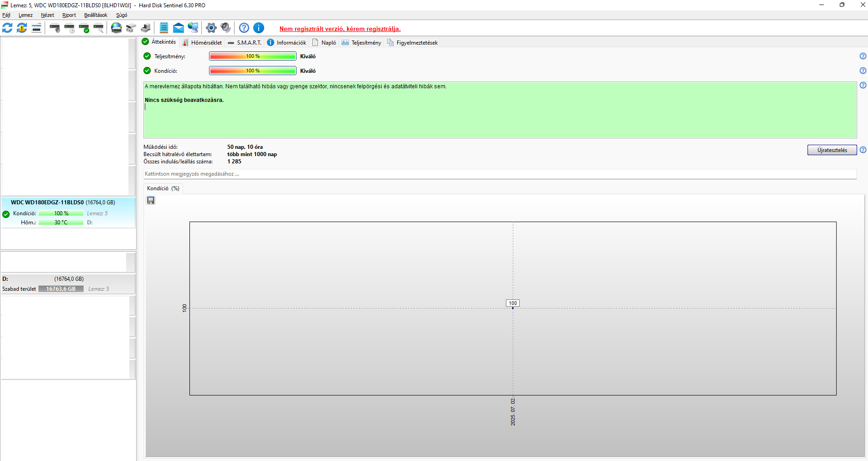
Task: Click the blue envelope e-mail icon
Action: 179,28
